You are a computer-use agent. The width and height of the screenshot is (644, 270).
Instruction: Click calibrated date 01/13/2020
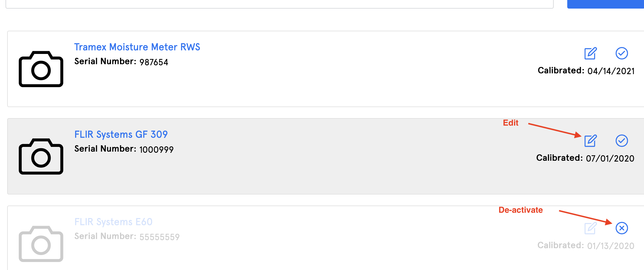click(611, 246)
